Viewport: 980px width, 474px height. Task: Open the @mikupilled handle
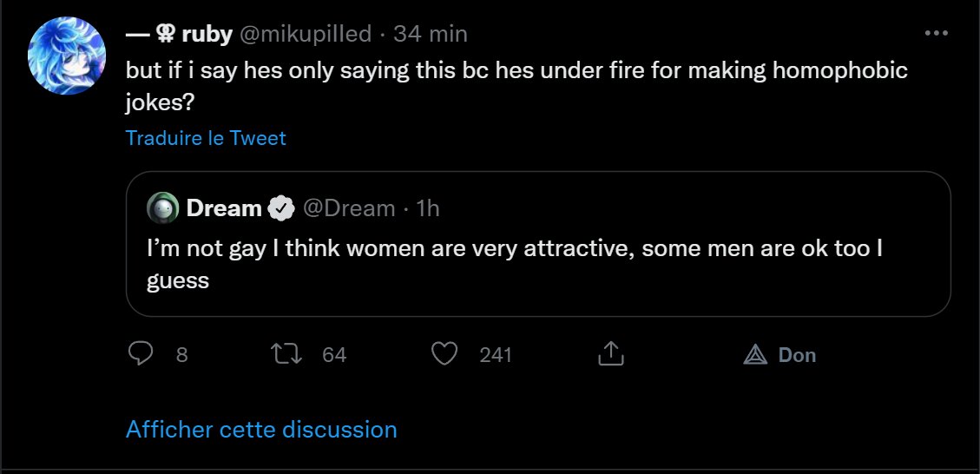(305, 34)
